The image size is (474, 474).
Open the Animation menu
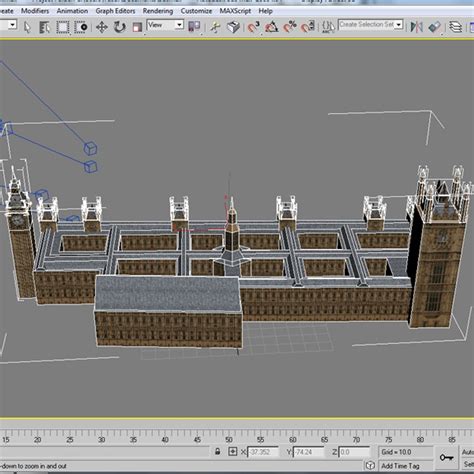coord(72,11)
